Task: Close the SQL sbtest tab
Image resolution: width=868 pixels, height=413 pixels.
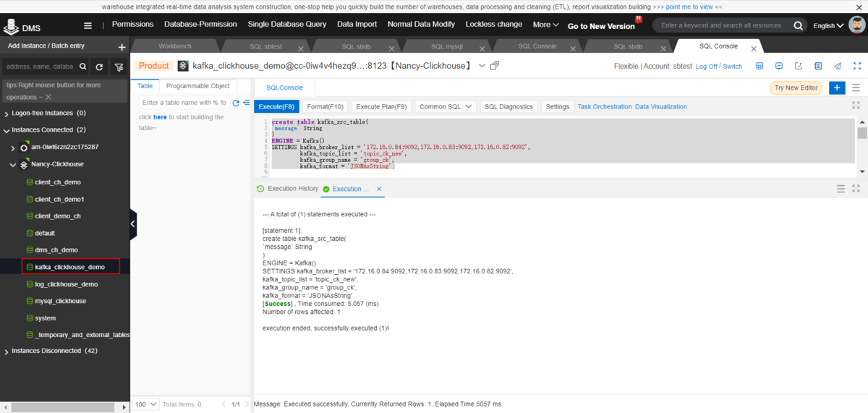Action: coord(301,50)
